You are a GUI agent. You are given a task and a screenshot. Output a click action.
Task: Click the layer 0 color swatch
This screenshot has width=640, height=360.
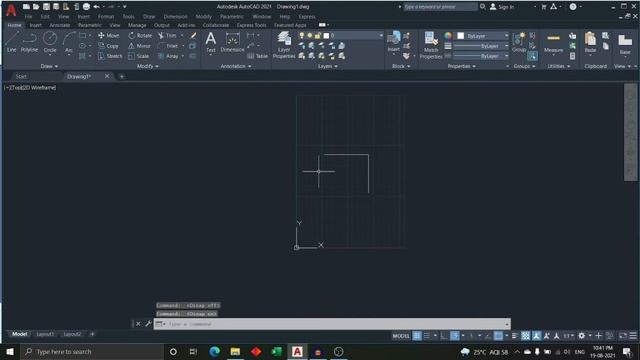(326, 36)
